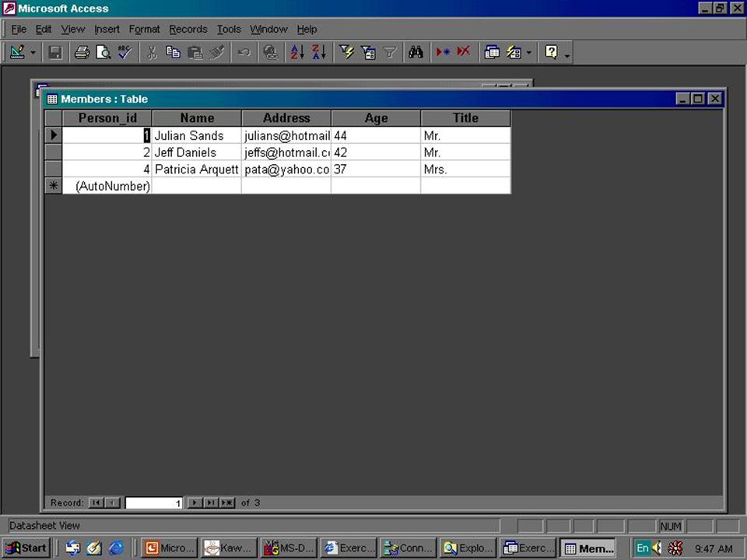Open the Edit menu
This screenshot has width=747, height=560.
pos(44,30)
